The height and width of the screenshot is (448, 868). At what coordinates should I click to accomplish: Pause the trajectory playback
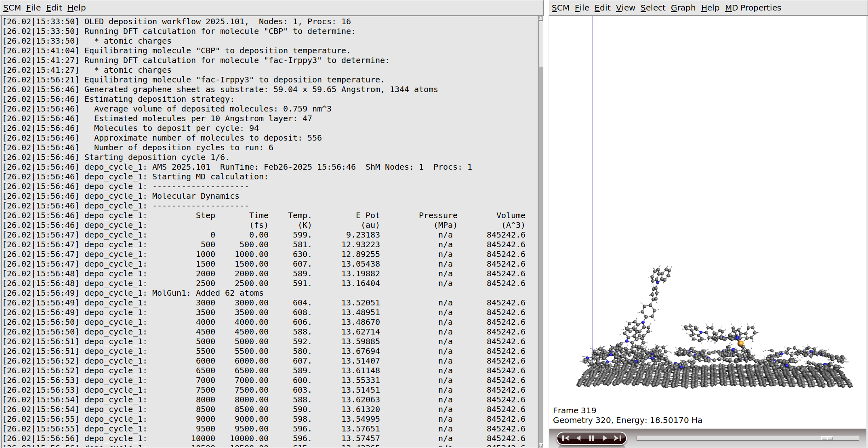591,438
